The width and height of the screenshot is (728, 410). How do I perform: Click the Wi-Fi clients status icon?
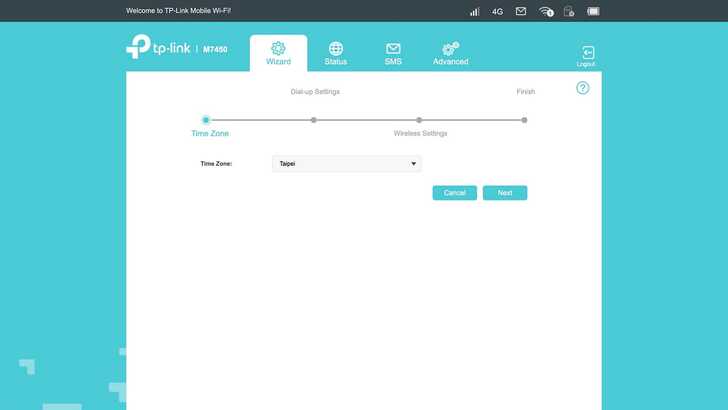546,12
